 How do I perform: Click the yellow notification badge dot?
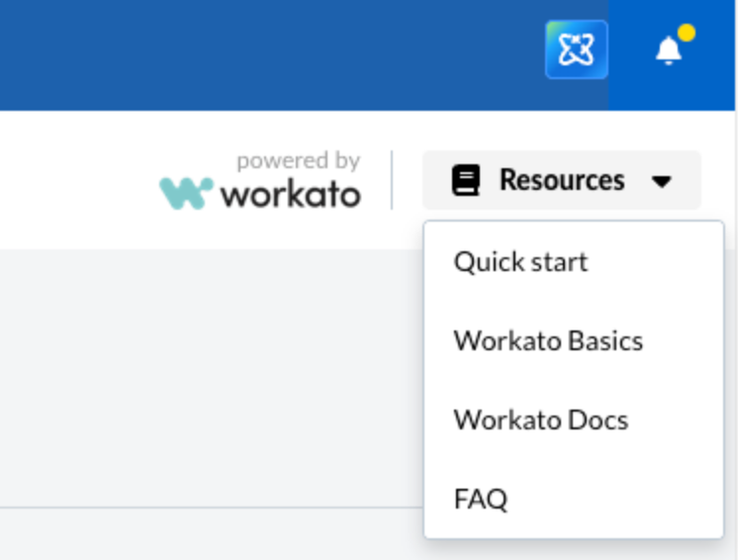coord(686,34)
